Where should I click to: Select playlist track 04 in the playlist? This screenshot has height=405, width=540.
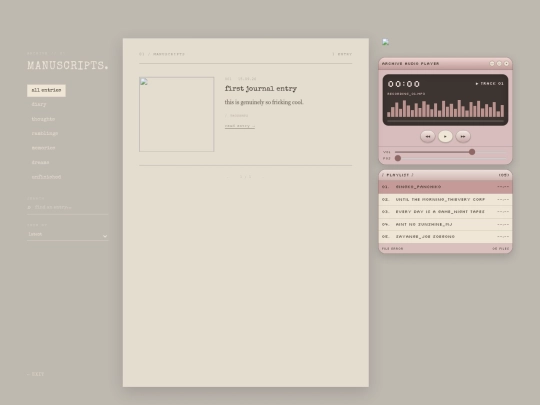[445, 224]
